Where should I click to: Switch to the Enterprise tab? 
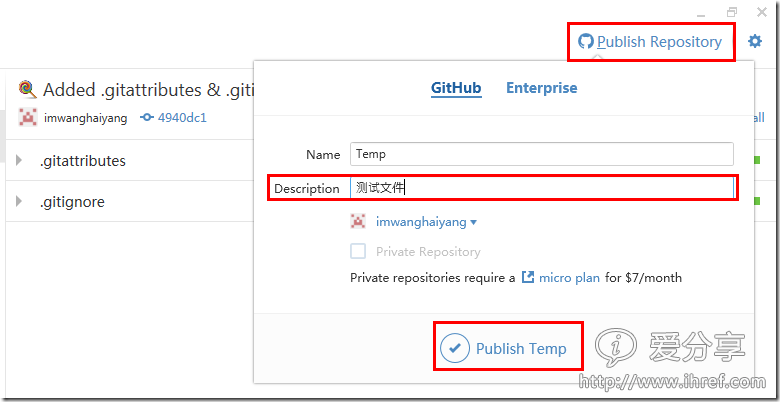tap(542, 88)
